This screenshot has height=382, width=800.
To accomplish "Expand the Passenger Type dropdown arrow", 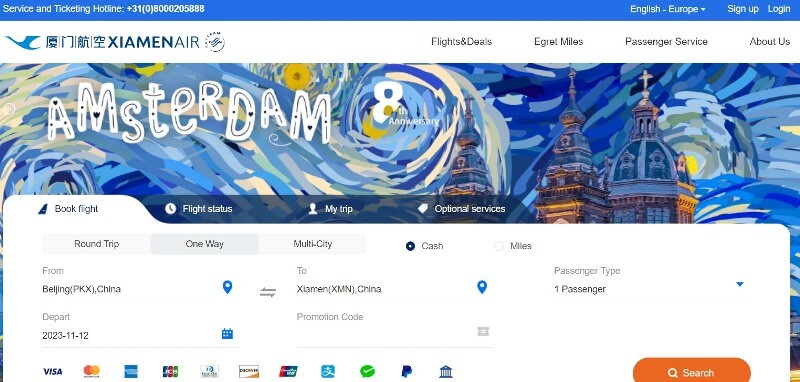I will point(740,284).
